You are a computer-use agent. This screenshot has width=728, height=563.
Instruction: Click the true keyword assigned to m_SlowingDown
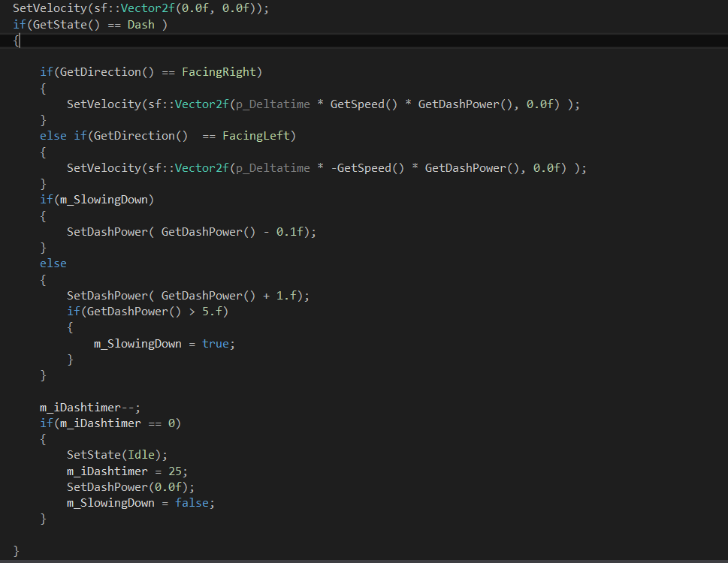(215, 343)
